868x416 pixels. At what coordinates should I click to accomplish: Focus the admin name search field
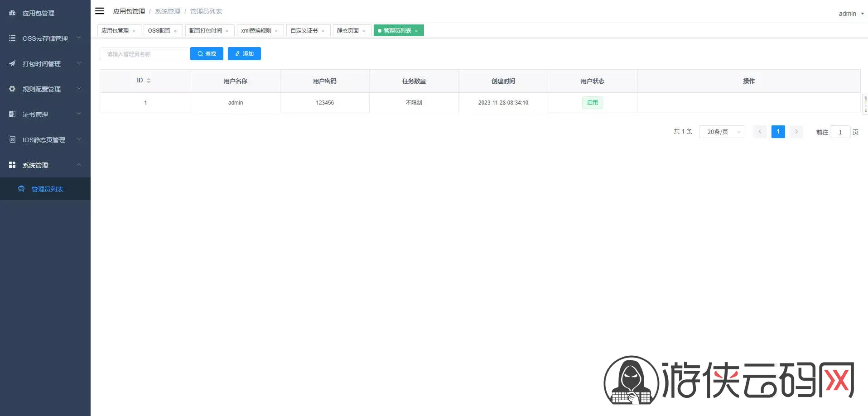(x=145, y=54)
